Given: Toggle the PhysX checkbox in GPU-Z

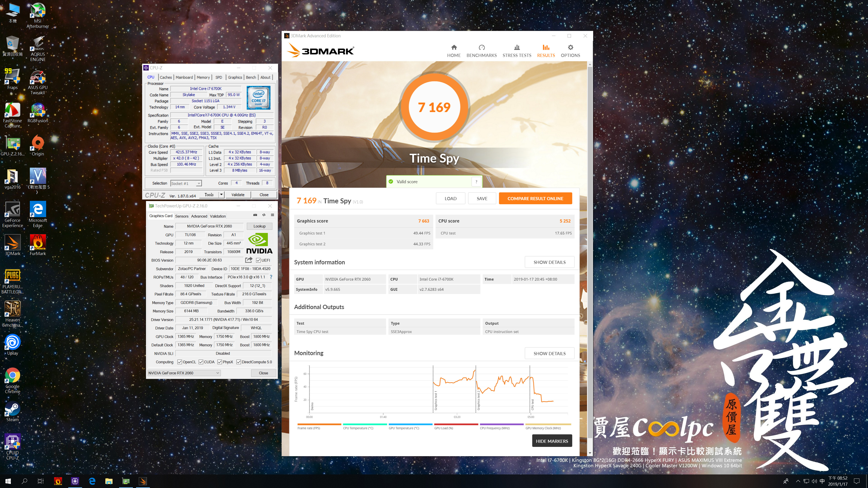Looking at the screenshot, I should 220,362.
